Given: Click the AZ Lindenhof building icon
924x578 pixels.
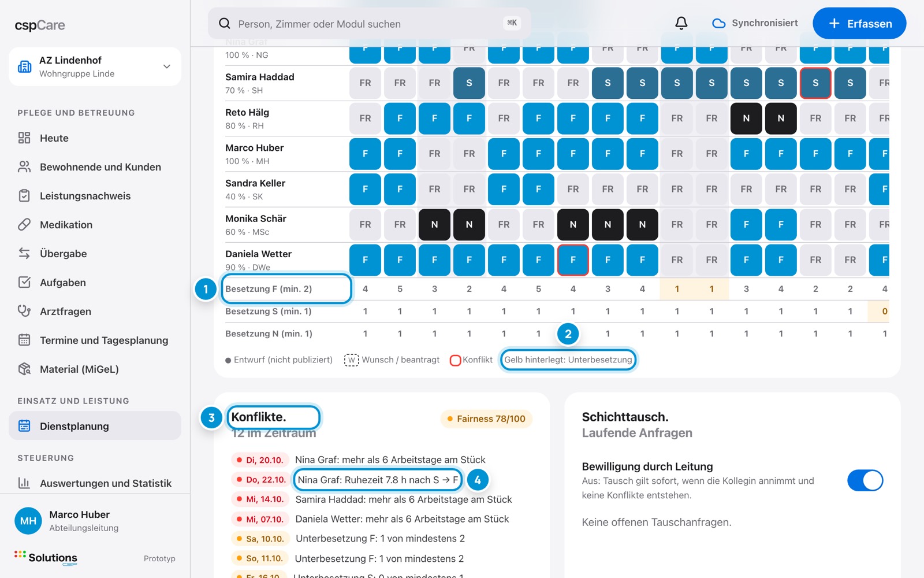Looking at the screenshot, I should 25,66.
